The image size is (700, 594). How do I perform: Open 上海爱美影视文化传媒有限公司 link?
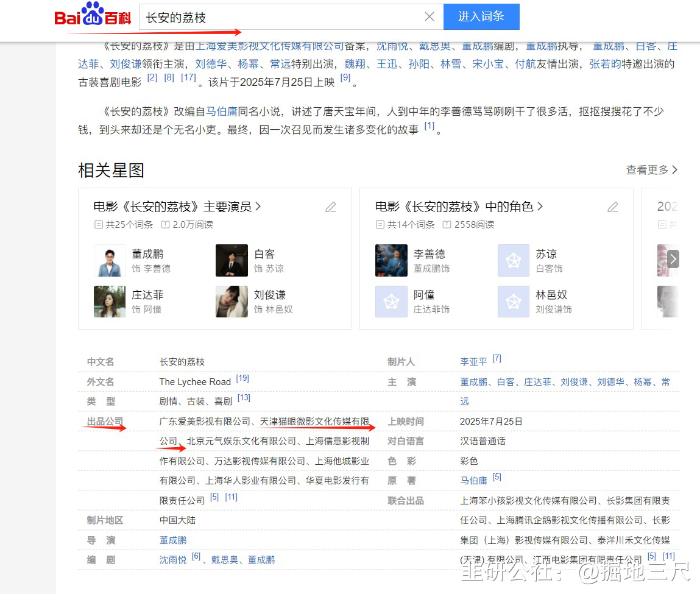[x=270, y=46]
